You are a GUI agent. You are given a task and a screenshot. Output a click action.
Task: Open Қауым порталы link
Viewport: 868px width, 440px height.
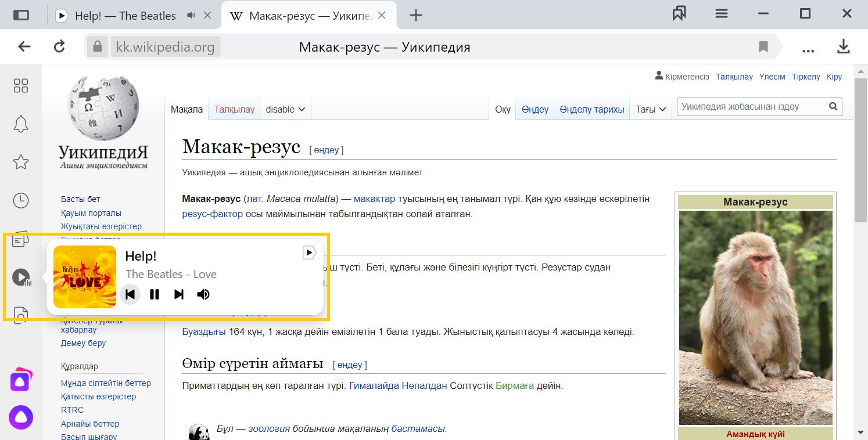91,213
